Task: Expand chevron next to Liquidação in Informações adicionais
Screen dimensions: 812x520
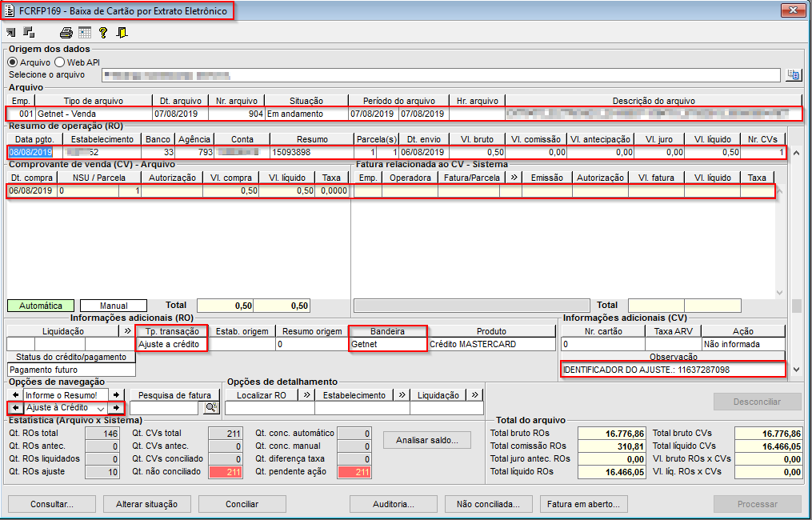Action: point(127,331)
